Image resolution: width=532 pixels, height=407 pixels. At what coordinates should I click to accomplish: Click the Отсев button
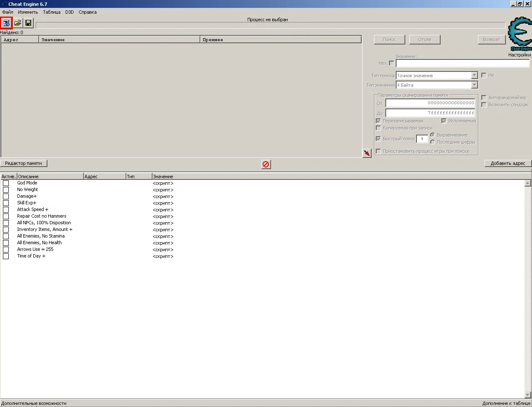pos(425,39)
